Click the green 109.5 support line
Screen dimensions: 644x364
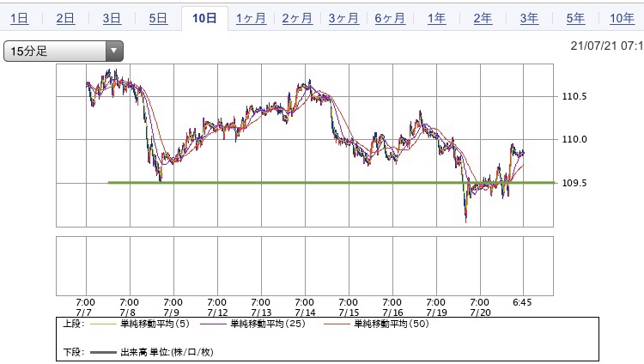pyautogui.click(x=331, y=182)
